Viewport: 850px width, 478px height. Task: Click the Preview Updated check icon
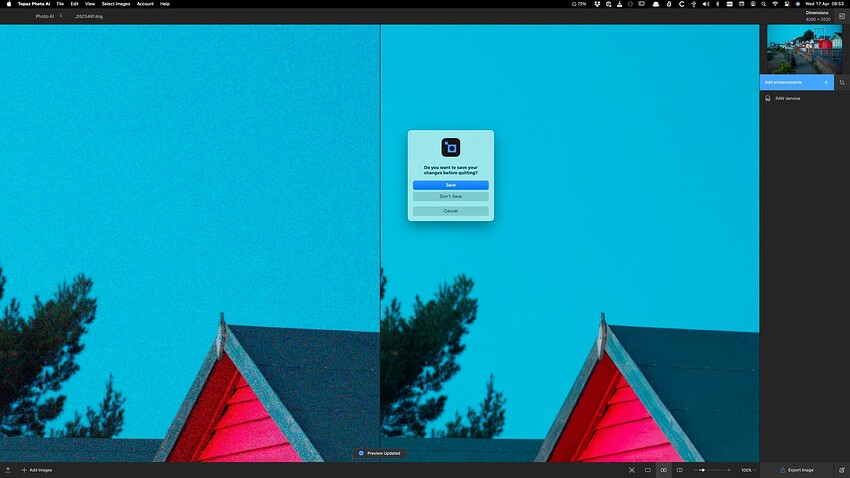point(361,453)
